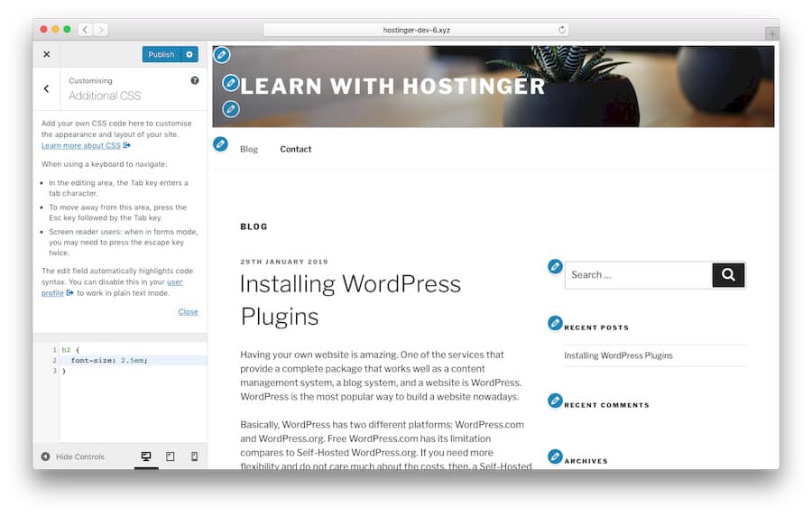Viewport: 812px width, 516px height.
Task: Open the Blog menu item
Action: click(x=249, y=149)
